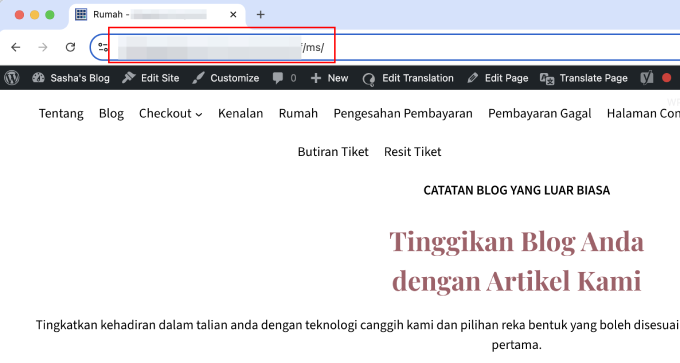This screenshot has width=680, height=363.
Task: Open the Kenalan menu link
Action: point(241,114)
